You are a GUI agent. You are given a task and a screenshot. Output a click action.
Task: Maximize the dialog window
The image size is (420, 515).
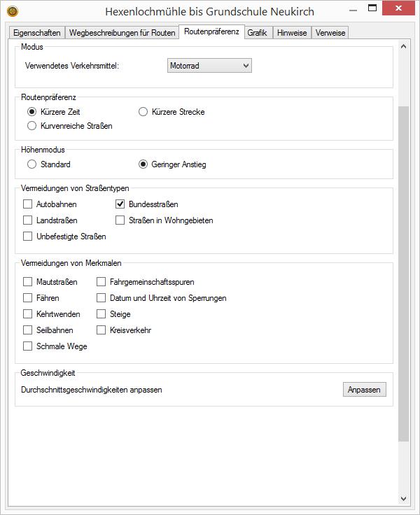point(373,9)
